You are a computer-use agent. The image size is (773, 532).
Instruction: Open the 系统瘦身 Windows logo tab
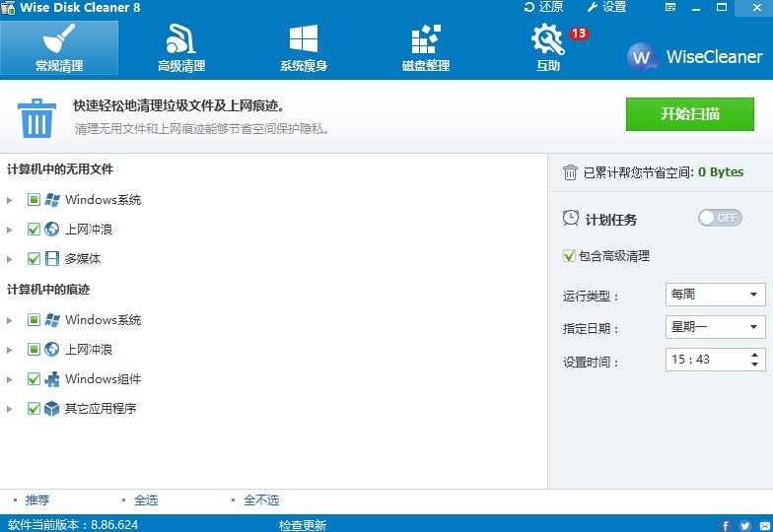[304, 47]
